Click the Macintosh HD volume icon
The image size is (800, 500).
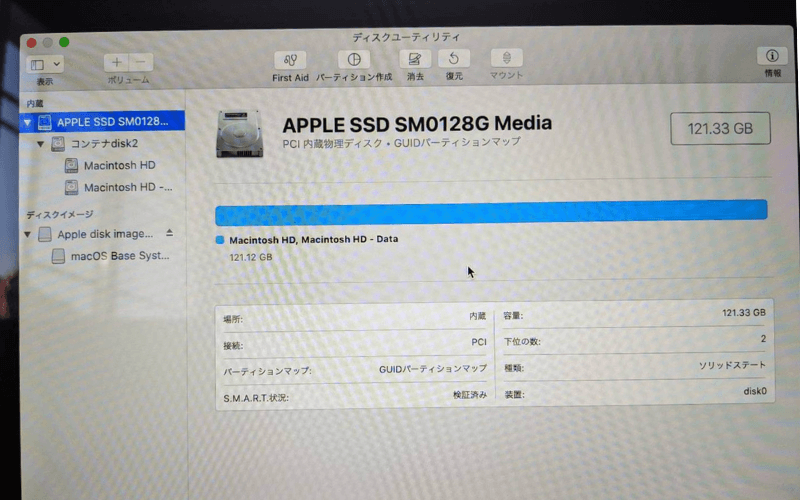click(71, 166)
